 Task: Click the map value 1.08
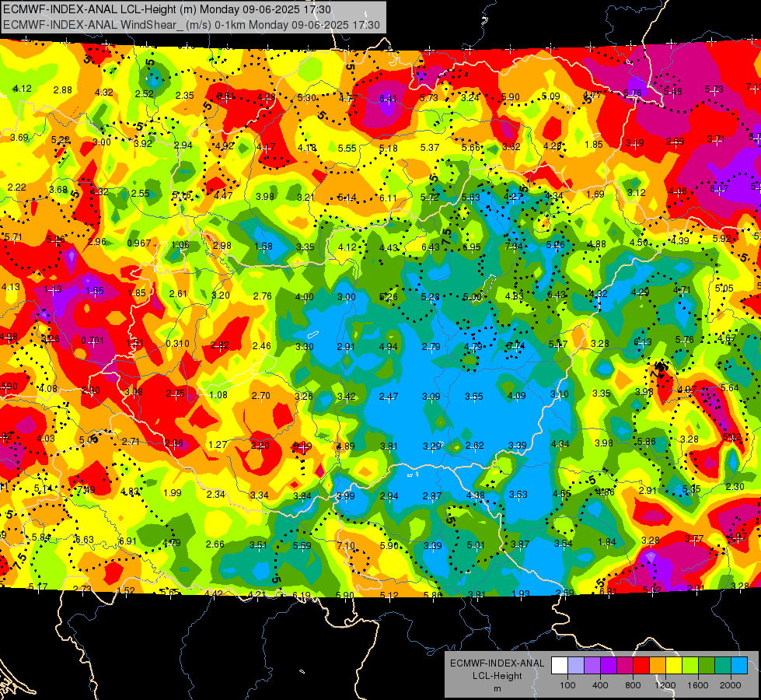pyautogui.click(x=218, y=394)
